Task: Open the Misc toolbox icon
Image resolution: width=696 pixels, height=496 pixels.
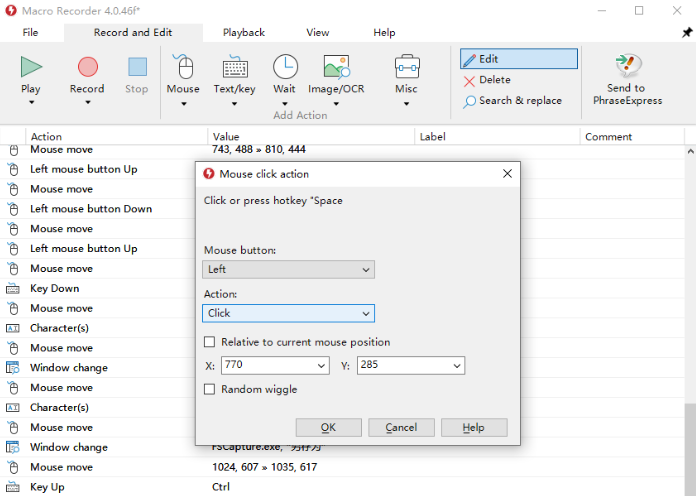Action: [x=406, y=67]
